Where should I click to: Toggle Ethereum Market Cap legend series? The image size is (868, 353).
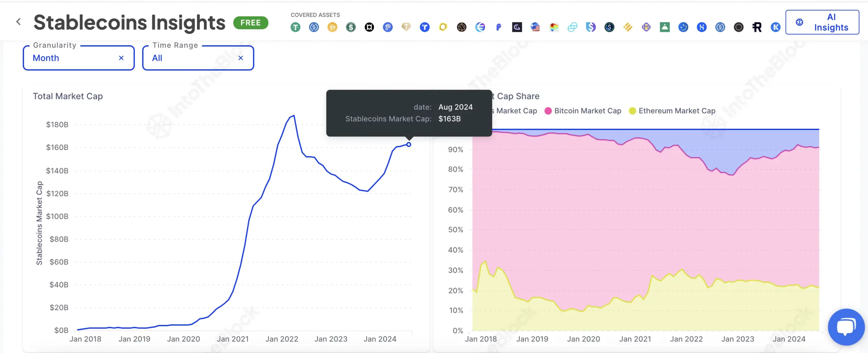672,111
